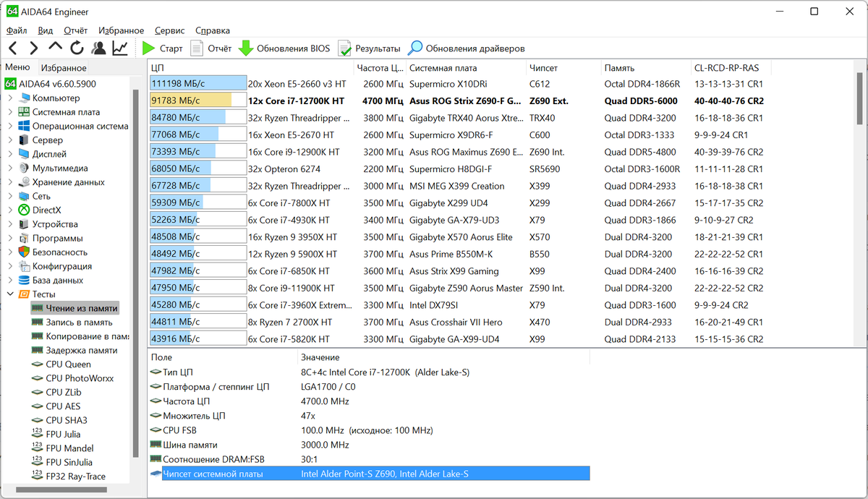Open the Сервис menu
The width and height of the screenshot is (868, 499).
[170, 30]
